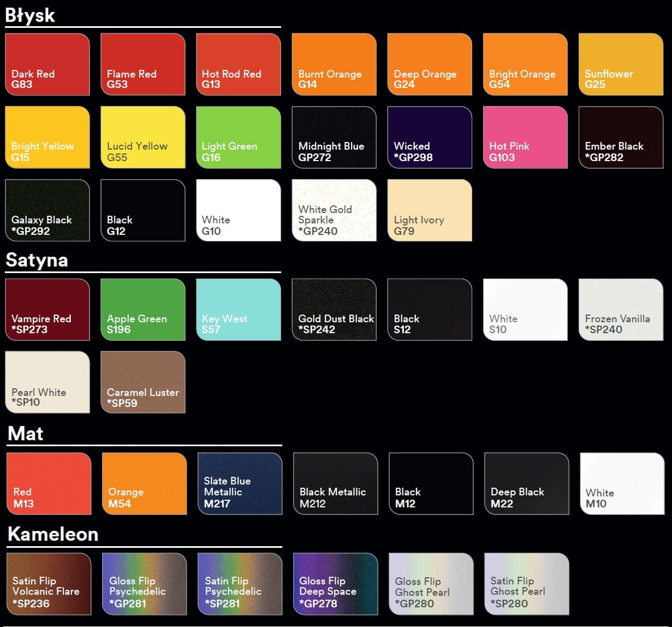
Task: Select White Gold Sparkle GP240 swatch
Action: [x=334, y=210]
